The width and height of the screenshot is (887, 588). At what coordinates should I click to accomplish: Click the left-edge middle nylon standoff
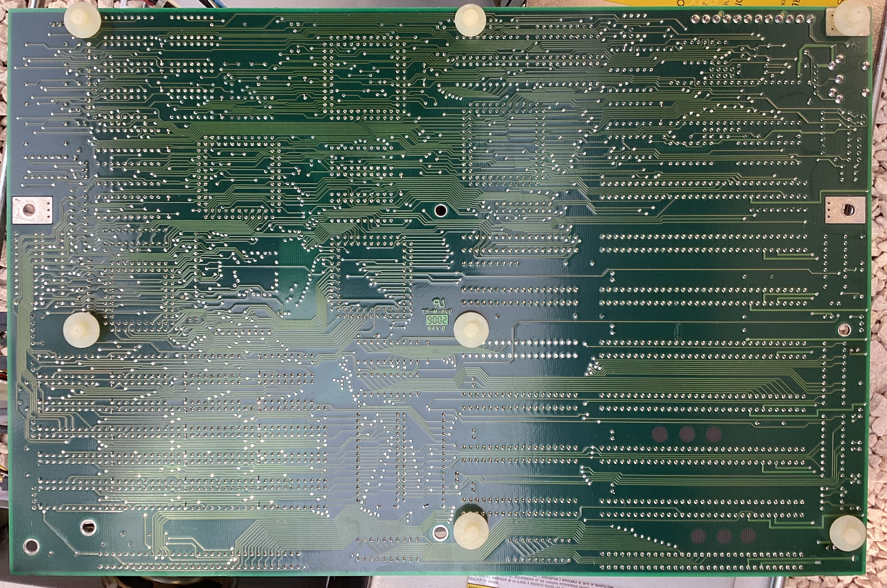pyautogui.click(x=81, y=330)
